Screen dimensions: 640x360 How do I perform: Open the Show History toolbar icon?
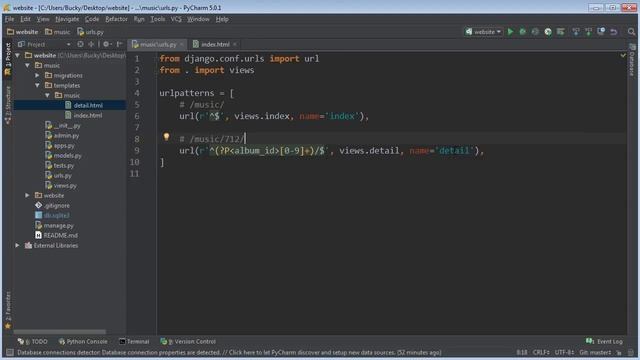pyautogui.click(x=601, y=31)
